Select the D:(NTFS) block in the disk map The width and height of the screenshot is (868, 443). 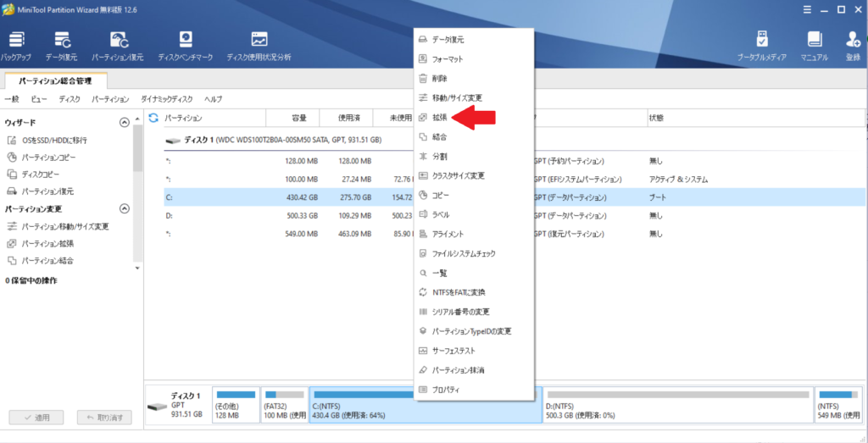pyautogui.click(x=678, y=405)
